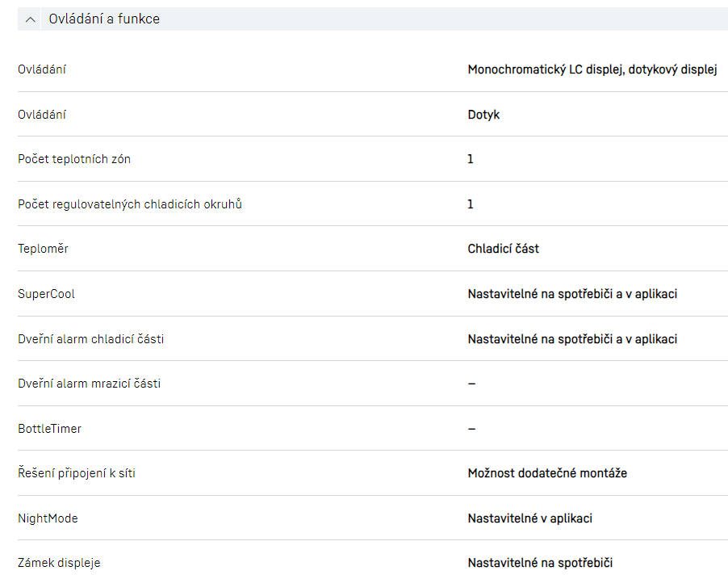Click Dveřní alarm chladicí části label

pos(90,339)
